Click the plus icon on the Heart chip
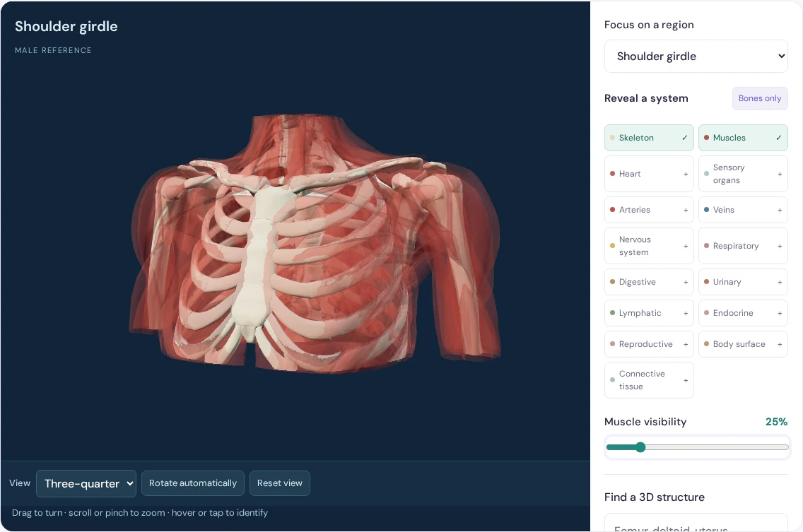803x532 pixels. click(686, 174)
